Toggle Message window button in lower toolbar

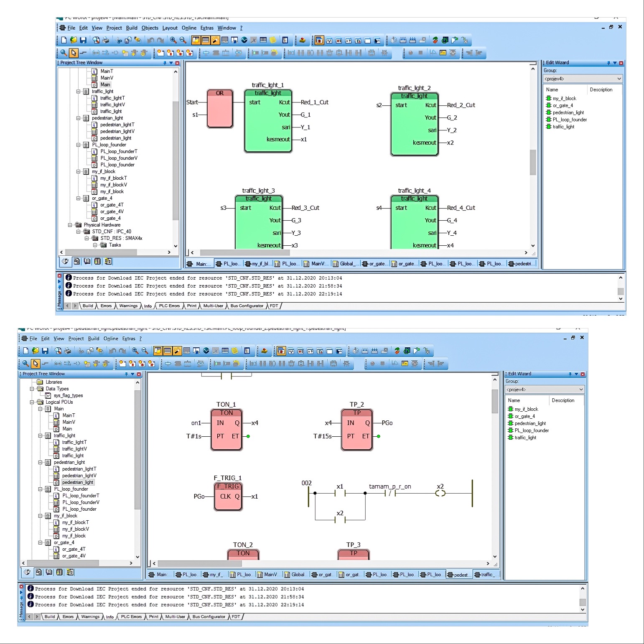[x=167, y=351]
